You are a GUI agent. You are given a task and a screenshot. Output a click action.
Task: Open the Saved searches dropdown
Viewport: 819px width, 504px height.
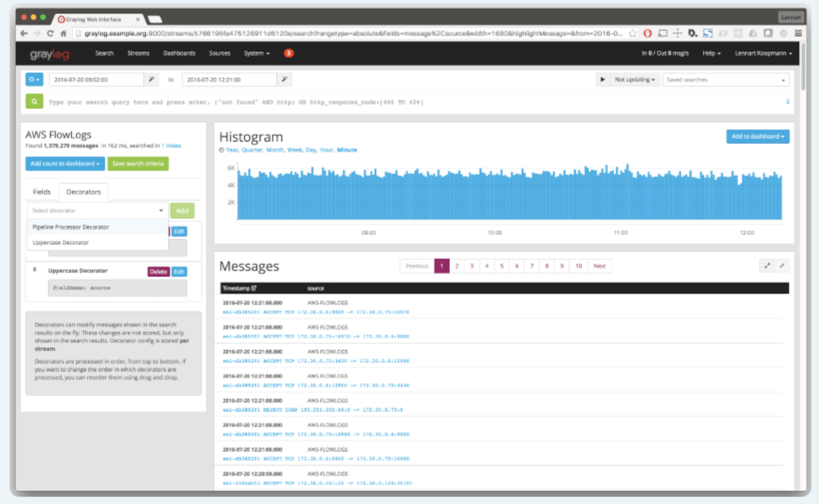pos(726,80)
